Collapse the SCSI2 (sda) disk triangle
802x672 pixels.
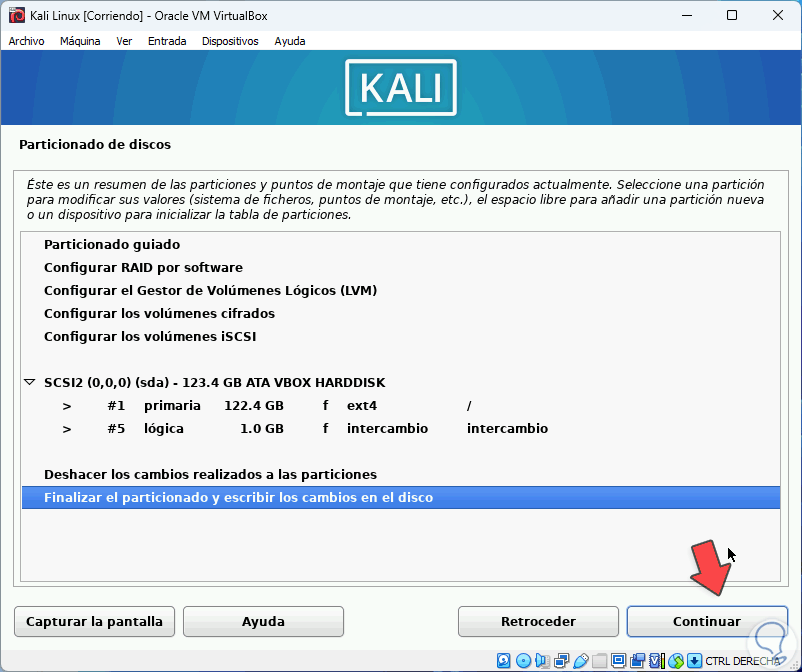coord(30,382)
